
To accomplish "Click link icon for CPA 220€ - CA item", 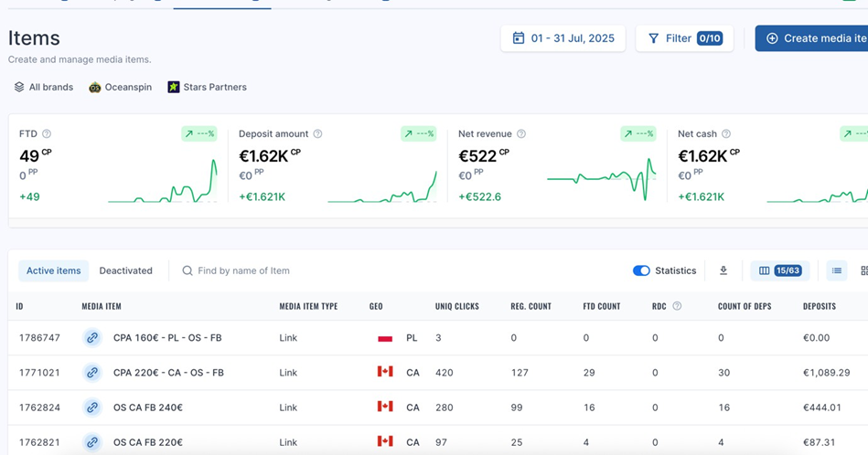I will (91, 373).
